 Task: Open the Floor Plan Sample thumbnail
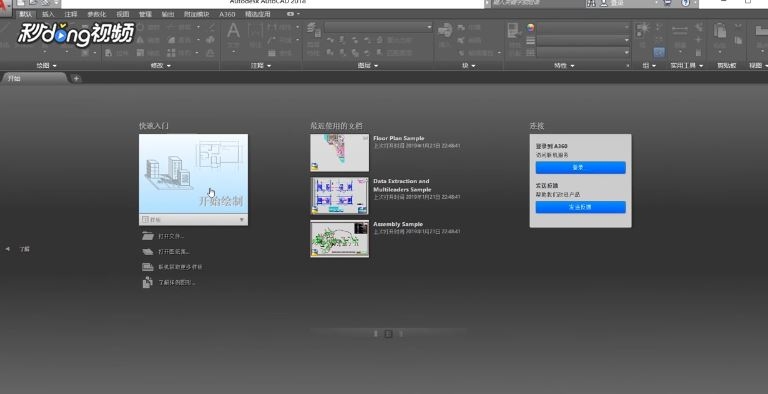[x=339, y=153]
